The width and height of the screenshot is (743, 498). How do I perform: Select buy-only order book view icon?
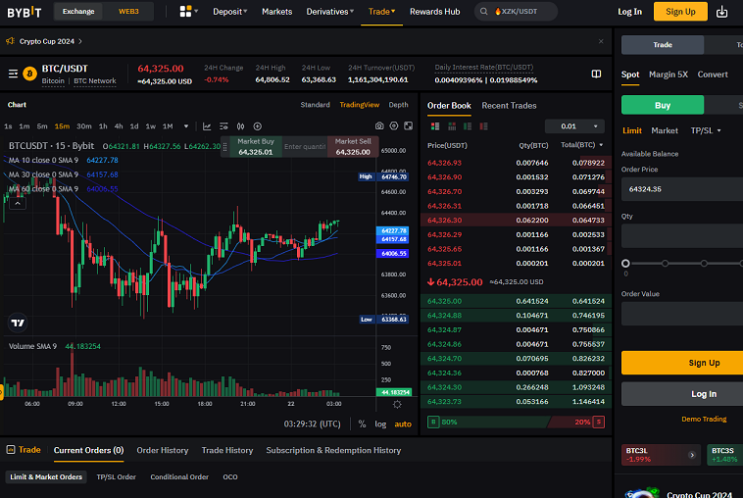click(468, 127)
